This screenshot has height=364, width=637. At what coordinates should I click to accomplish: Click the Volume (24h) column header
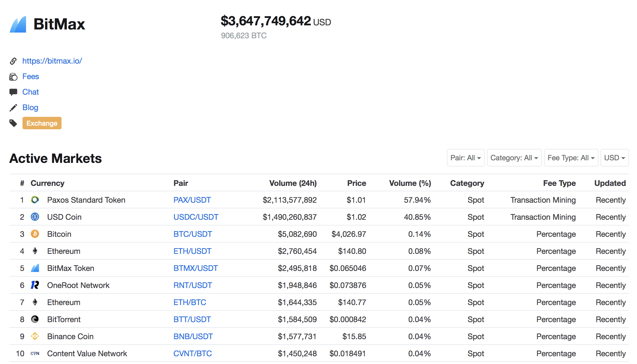(x=293, y=183)
